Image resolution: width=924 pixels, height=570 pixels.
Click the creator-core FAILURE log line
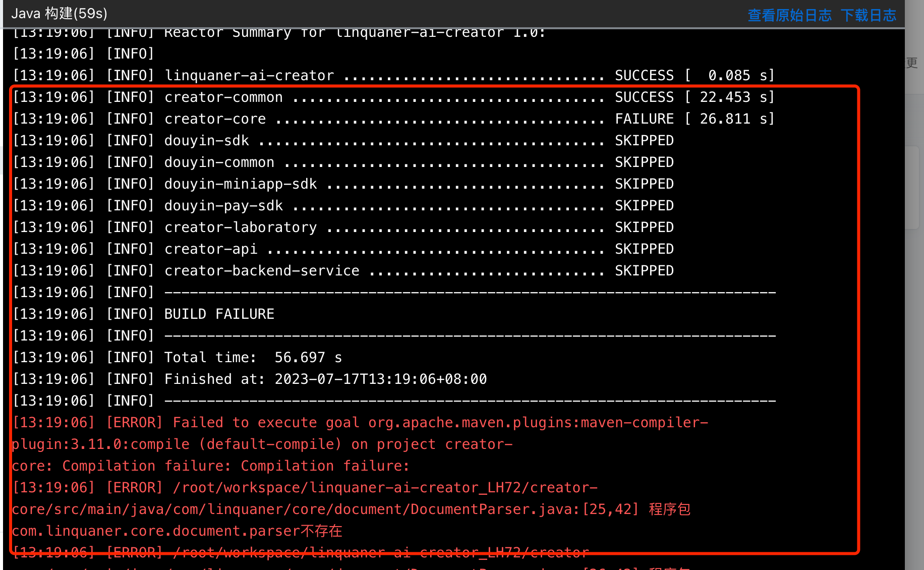tap(393, 119)
